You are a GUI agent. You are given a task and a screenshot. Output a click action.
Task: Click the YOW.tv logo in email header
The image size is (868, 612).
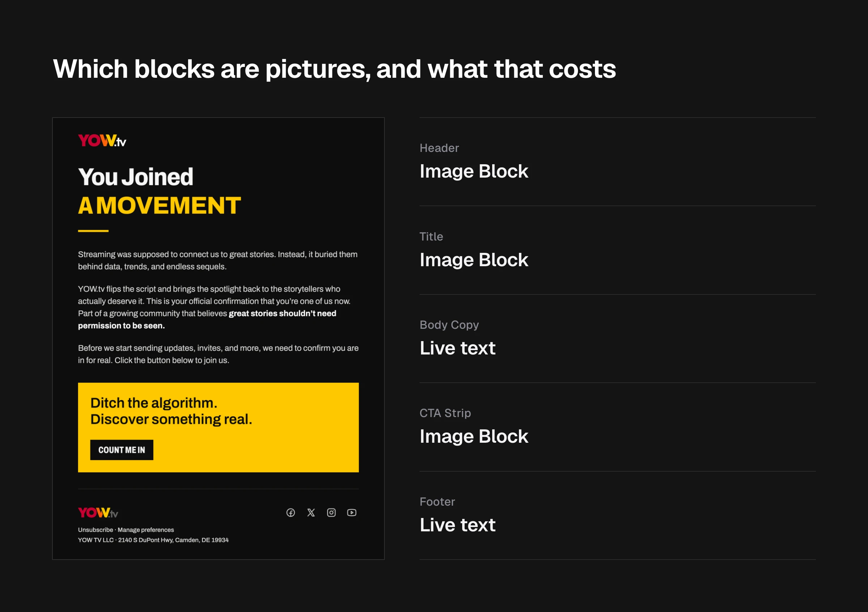[x=102, y=141]
